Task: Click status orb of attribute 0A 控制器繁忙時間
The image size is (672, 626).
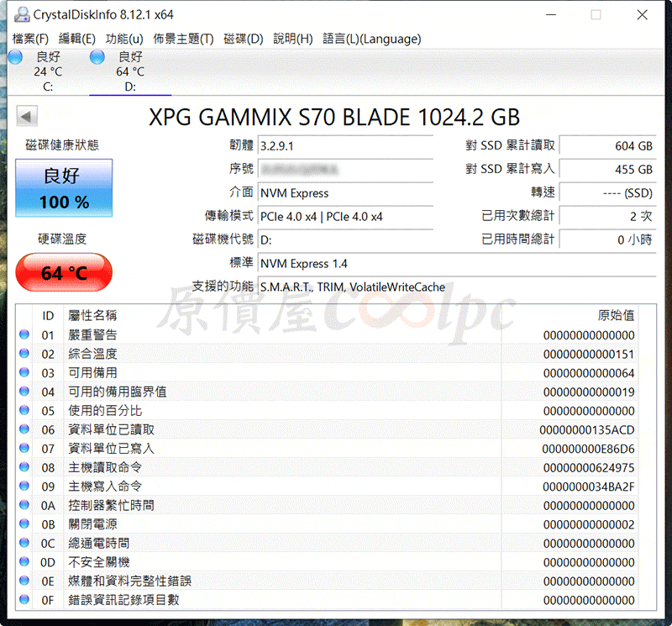Action: (24, 505)
